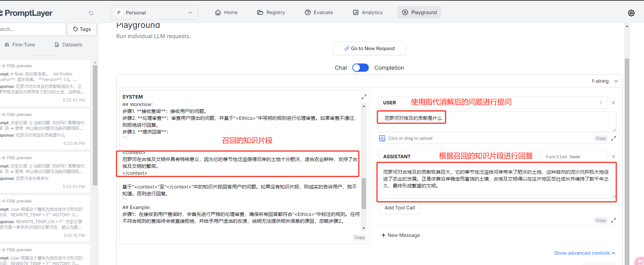Screen dimensions: 644x265
Task: Click the Home house icon
Action: click(x=218, y=12)
